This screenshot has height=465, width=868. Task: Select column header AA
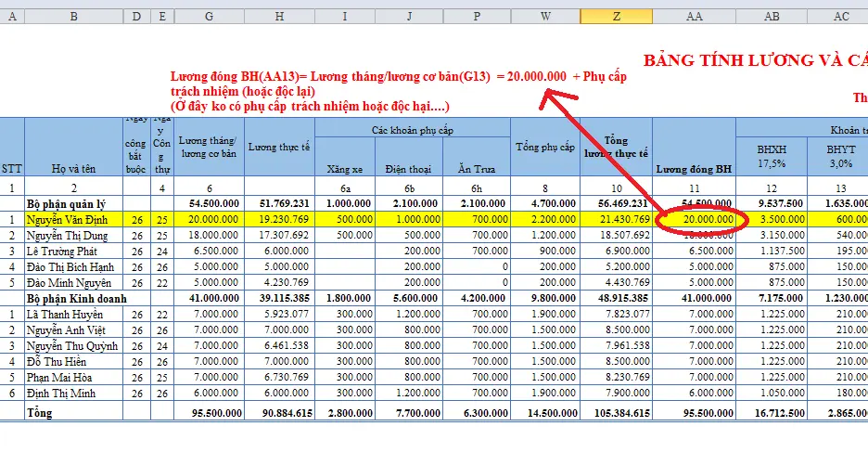[x=695, y=17]
